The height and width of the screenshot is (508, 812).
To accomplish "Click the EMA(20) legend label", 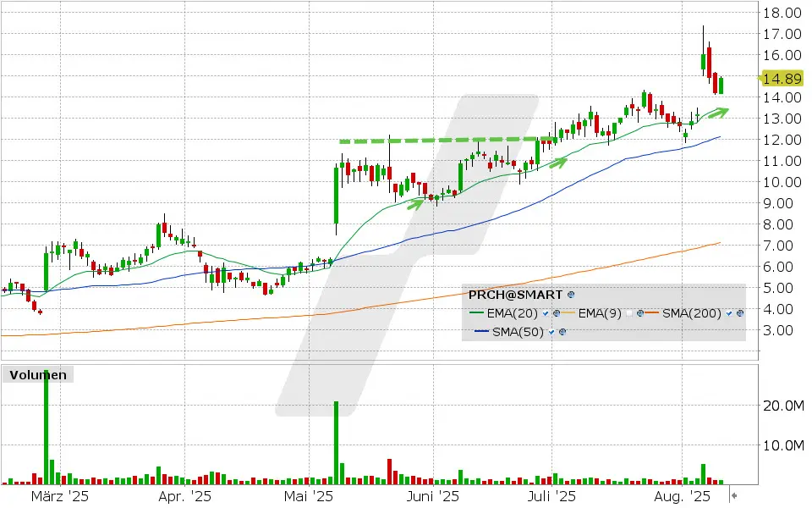I will click(x=513, y=313).
